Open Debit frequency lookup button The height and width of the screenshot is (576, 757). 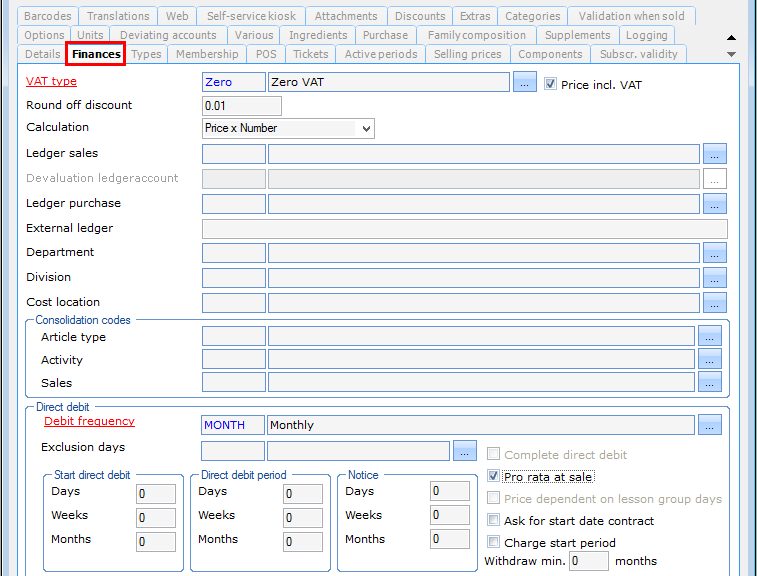(709, 425)
